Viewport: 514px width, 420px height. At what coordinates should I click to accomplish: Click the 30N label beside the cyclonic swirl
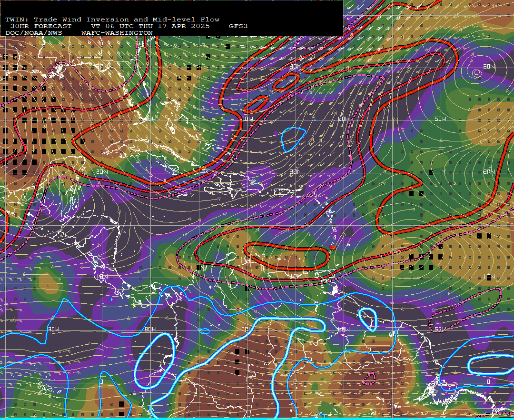[489, 67]
